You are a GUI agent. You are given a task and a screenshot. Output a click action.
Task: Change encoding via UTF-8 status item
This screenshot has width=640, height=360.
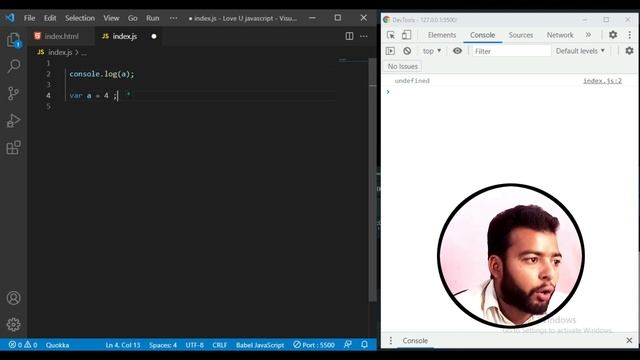pos(195,345)
